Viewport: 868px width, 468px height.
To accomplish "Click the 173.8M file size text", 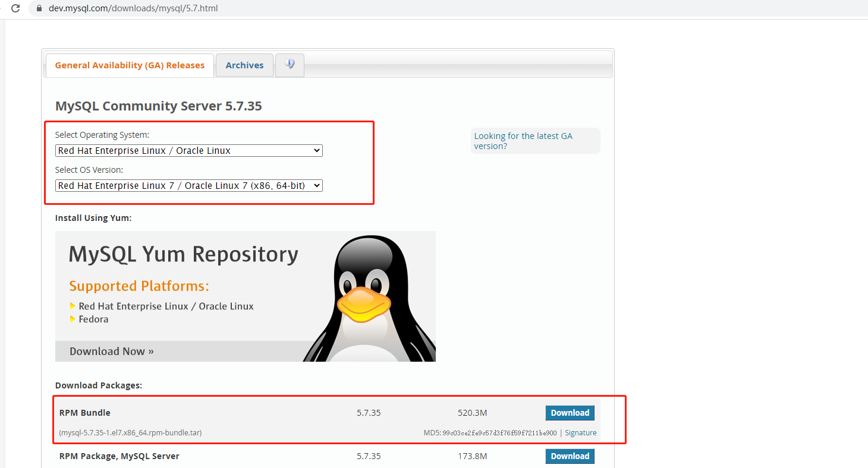I will (x=473, y=456).
